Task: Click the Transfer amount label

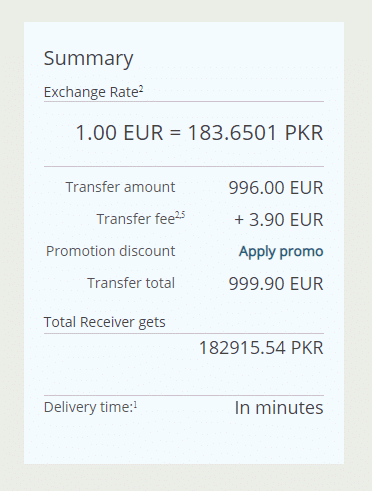Action: click(120, 187)
